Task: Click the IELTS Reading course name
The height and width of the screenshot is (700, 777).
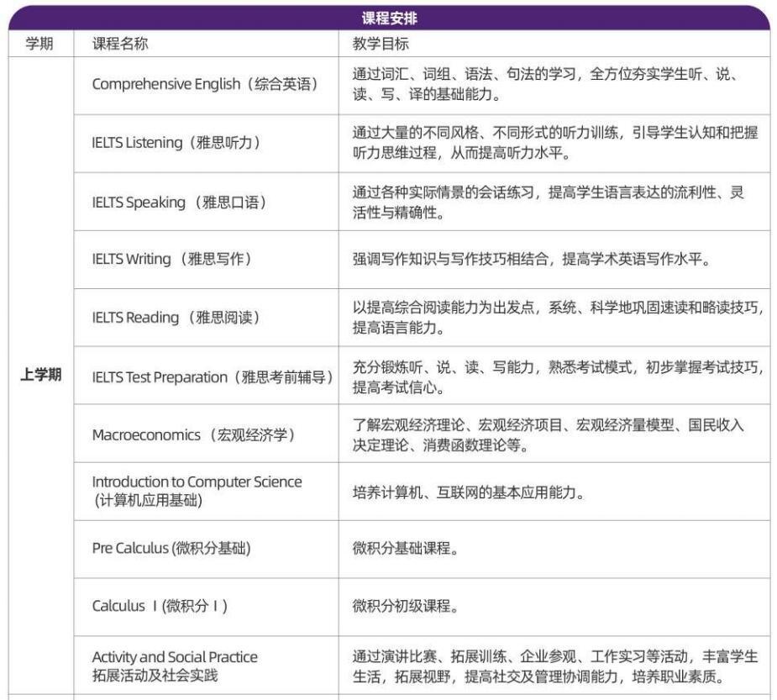Action: (x=176, y=318)
